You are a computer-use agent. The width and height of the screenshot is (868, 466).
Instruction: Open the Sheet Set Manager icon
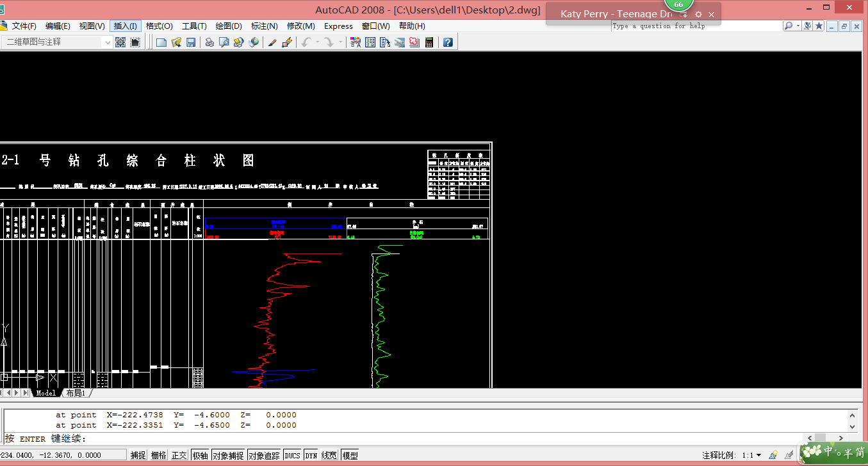(x=399, y=42)
